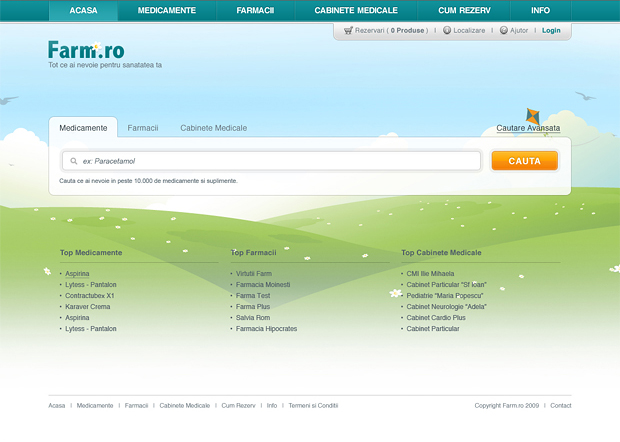Screen dimensions: 620x442
Task: Open Cabinet Cardio Plus listing
Action: (435, 317)
